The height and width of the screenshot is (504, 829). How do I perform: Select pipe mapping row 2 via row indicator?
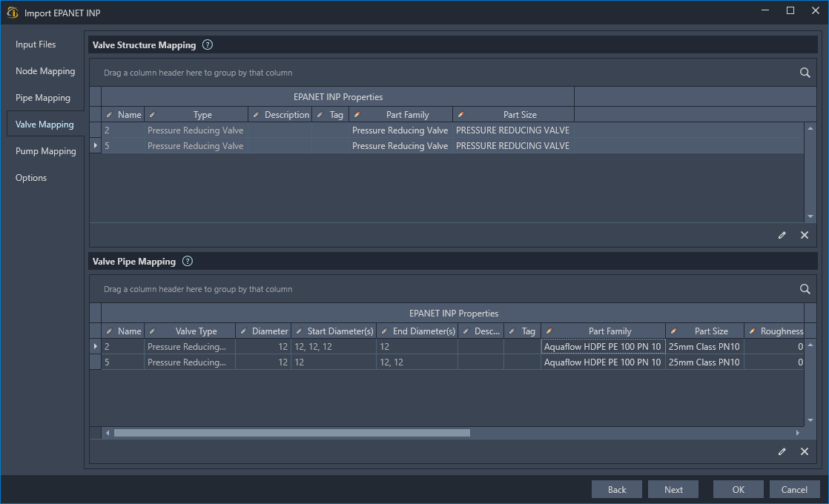(x=95, y=347)
